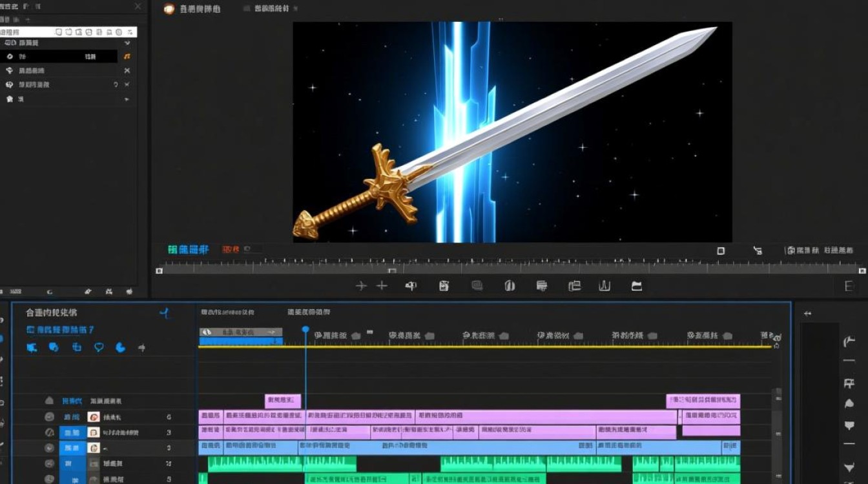Toggle visibility of the blue clip track

[x=49, y=448]
